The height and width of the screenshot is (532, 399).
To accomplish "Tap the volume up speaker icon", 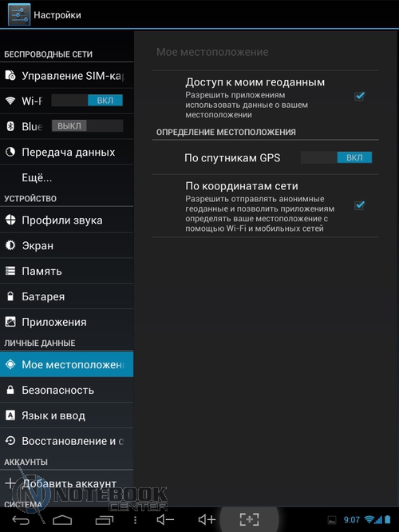I will (x=207, y=519).
